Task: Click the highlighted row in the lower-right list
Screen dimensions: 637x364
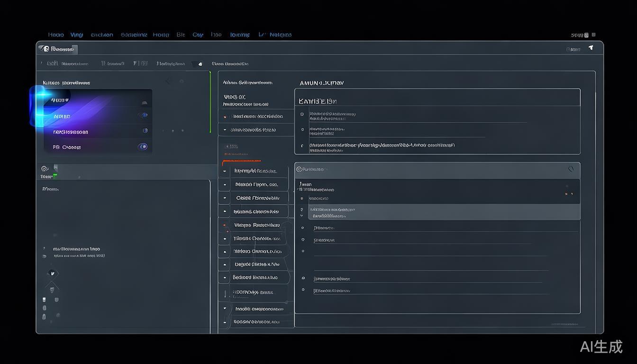Action: pos(441,212)
